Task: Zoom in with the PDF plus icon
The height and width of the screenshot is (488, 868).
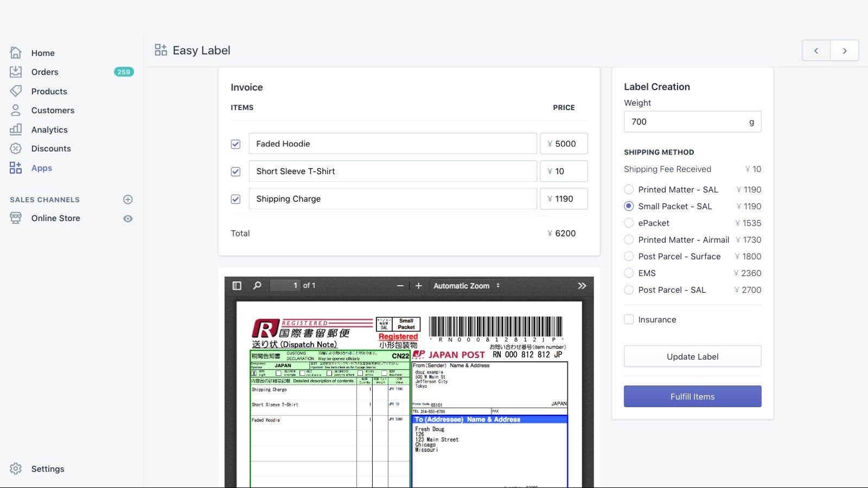Action: click(x=418, y=286)
